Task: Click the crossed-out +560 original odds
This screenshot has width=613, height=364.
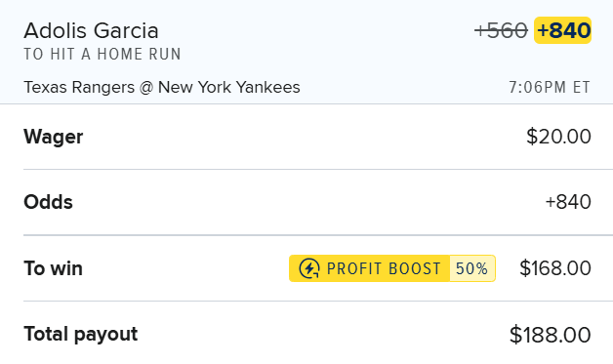Action: coord(501,30)
